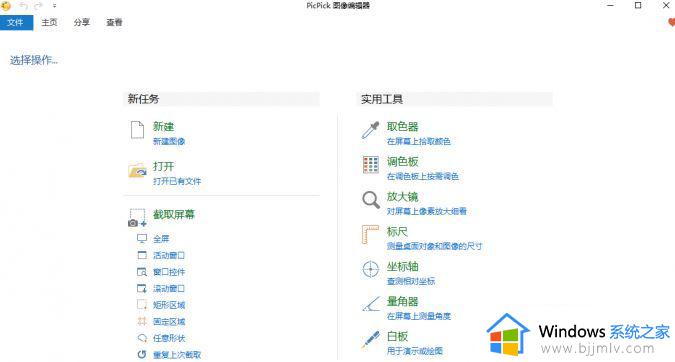Select 重复上次截取 option
Screen dimensions: 675x362
(x=177, y=355)
